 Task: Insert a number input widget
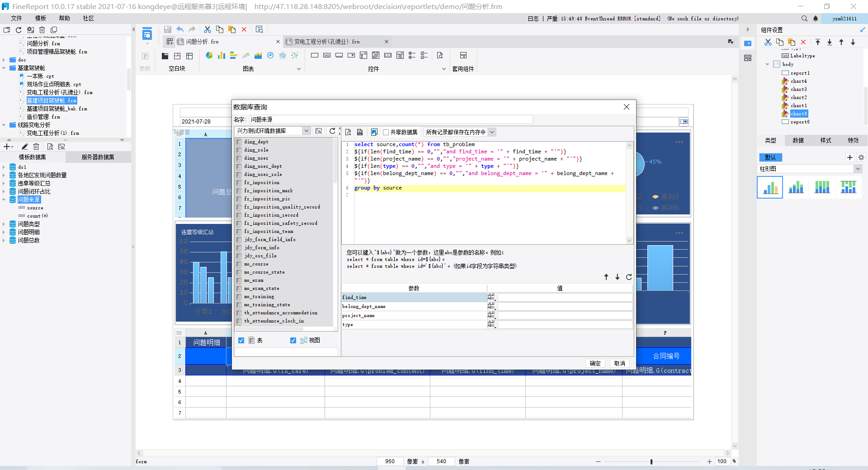[x=388, y=55]
